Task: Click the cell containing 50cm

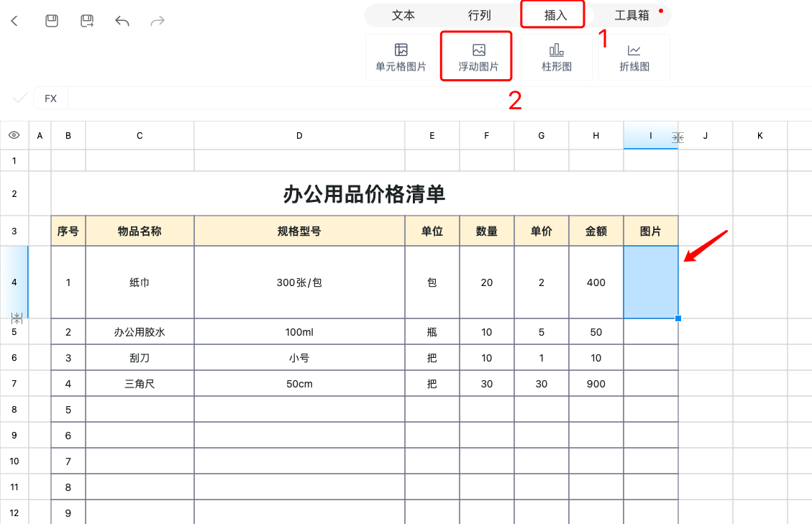Action: 299,384
